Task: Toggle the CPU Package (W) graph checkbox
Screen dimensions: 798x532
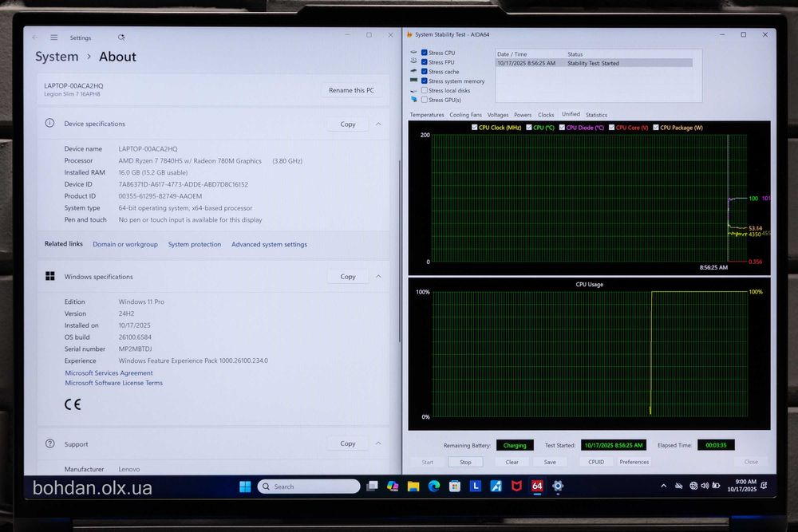Action: point(655,127)
